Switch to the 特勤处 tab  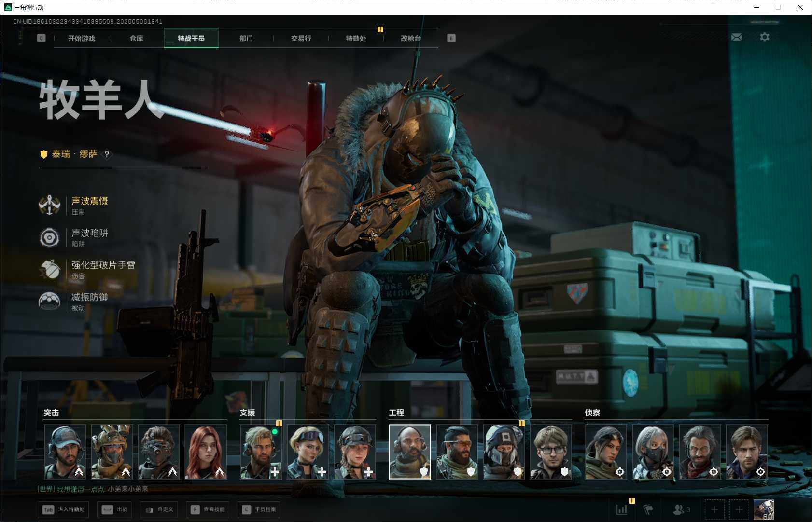(x=356, y=38)
